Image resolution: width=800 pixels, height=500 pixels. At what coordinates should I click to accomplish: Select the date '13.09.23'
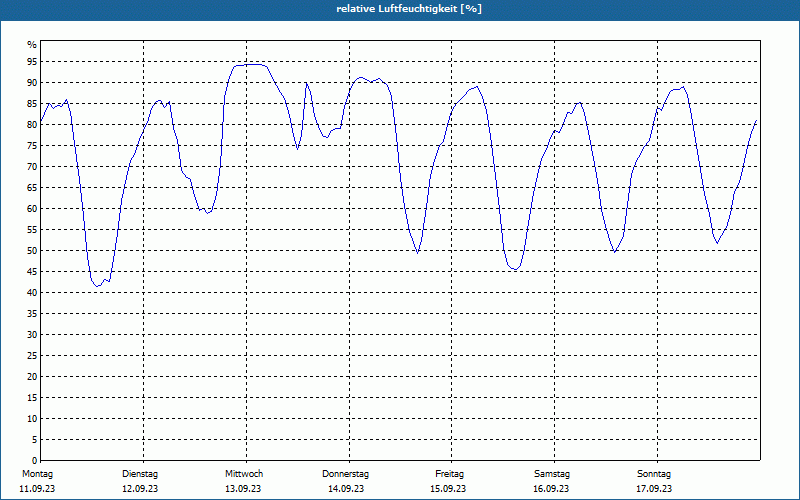(x=243, y=489)
